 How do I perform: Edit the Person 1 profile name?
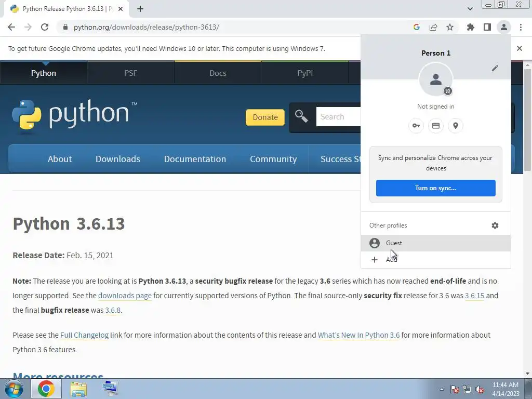pyautogui.click(x=495, y=68)
